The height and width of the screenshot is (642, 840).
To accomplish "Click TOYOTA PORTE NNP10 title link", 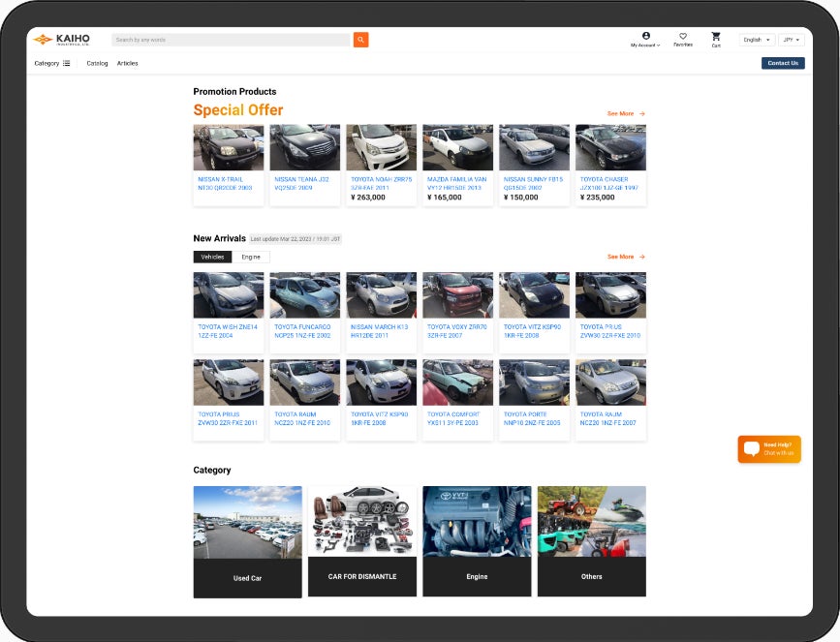I will coord(532,418).
